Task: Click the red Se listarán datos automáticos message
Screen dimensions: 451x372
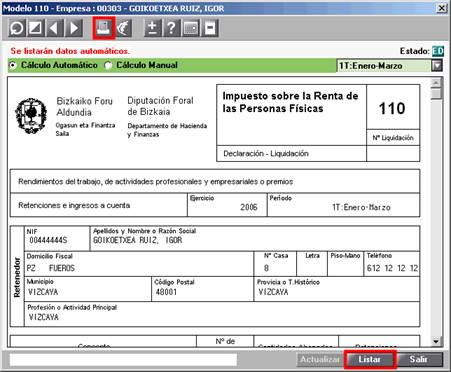Action: click(x=70, y=51)
